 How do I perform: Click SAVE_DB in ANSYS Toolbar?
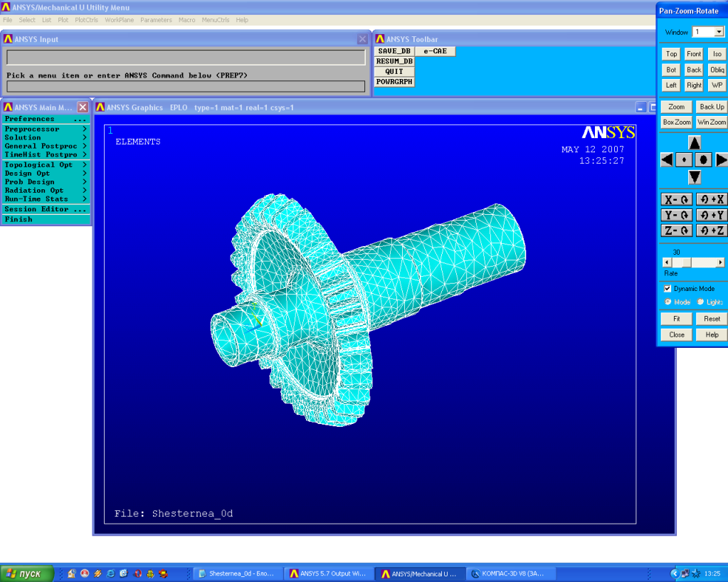click(394, 51)
